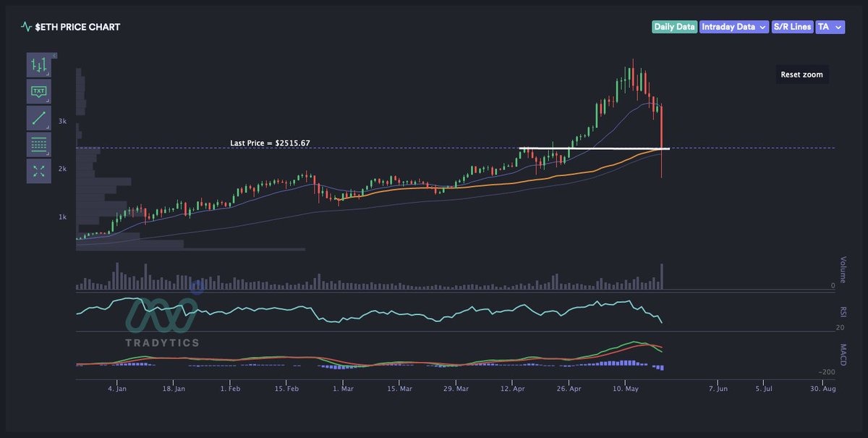Click the Last Price = $2515.67 label
868x438 pixels.
(270, 143)
